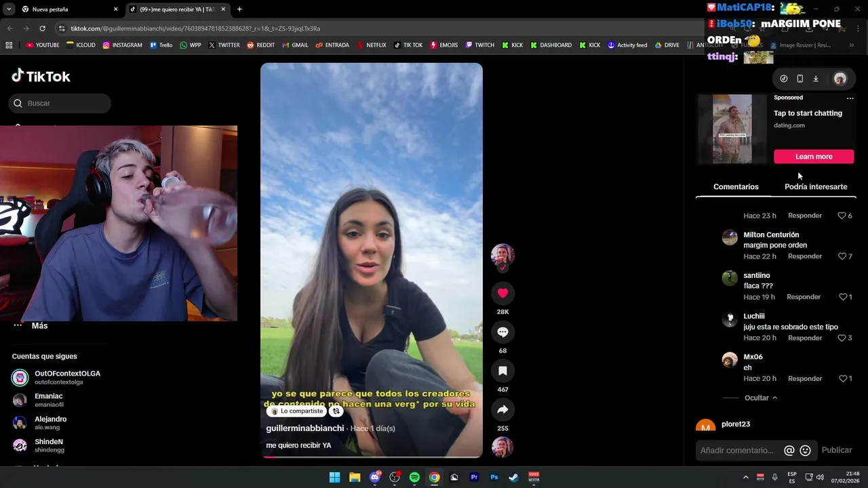The width and height of the screenshot is (868, 488).
Task: Open the INSTAGRAM bookmark
Action: (123, 45)
